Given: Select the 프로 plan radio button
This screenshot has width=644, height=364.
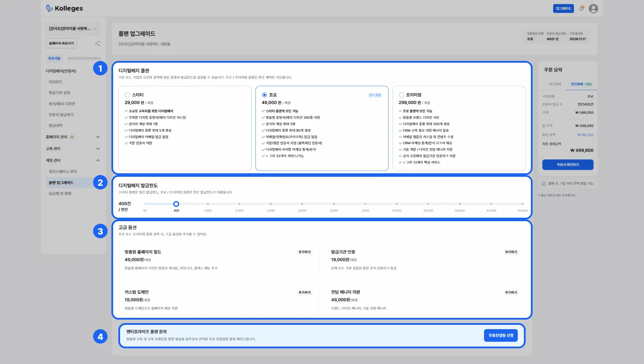Looking at the screenshot, I should pos(265,95).
